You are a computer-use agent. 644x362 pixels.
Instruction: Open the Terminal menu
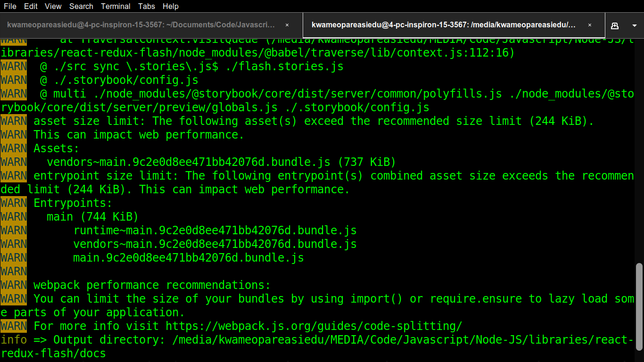pos(116,6)
